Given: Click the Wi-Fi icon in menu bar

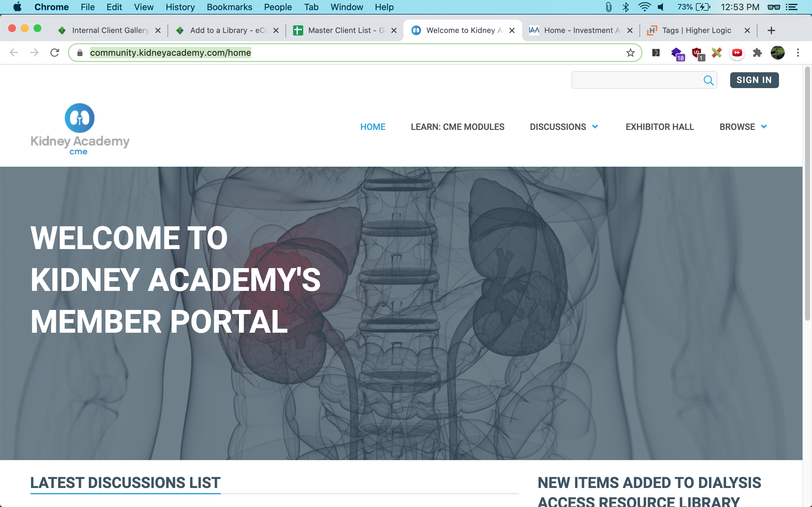Looking at the screenshot, I should pyautogui.click(x=644, y=7).
